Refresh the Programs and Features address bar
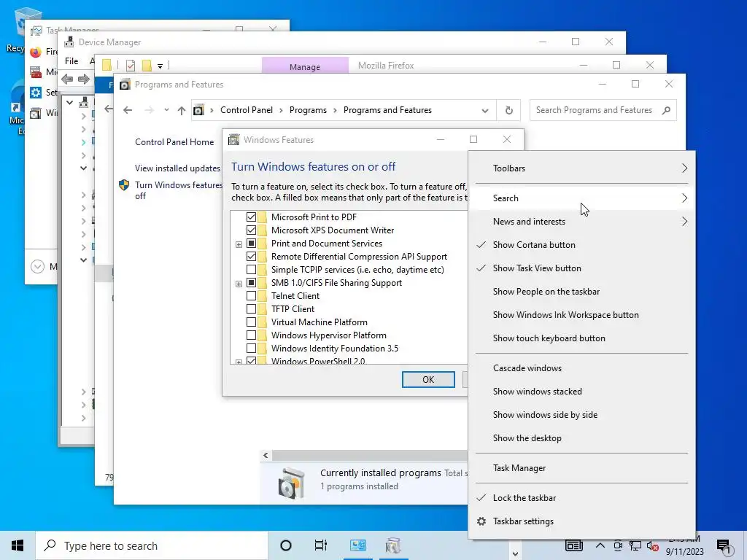 pos(508,110)
